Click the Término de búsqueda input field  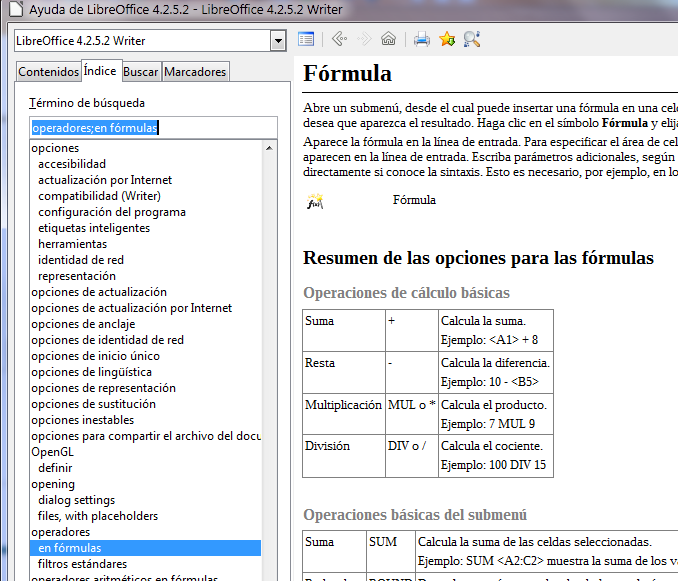tap(153, 128)
